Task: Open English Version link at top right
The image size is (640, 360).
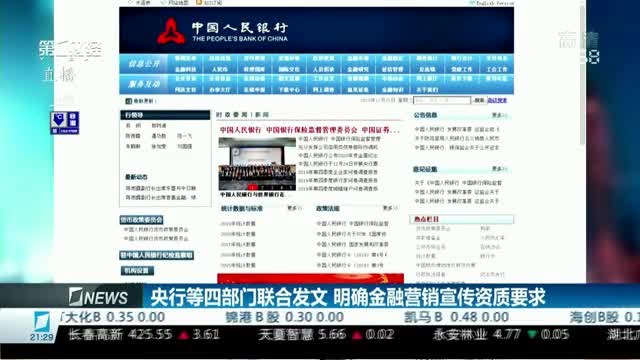Action: [x=491, y=3]
